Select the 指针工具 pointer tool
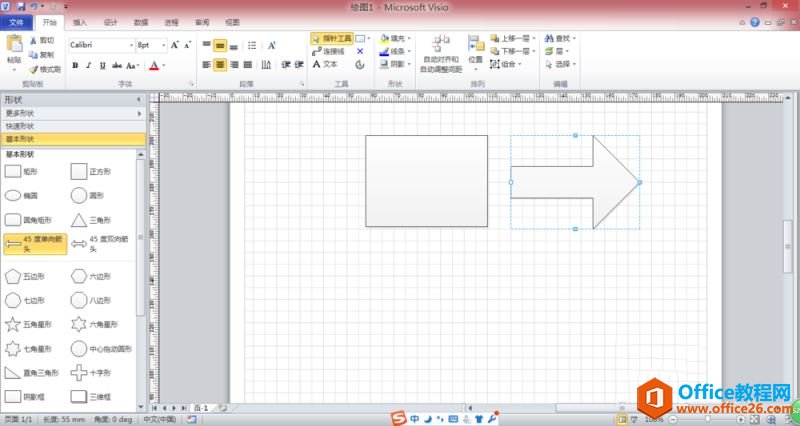This screenshot has height=426, width=800. (x=331, y=38)
